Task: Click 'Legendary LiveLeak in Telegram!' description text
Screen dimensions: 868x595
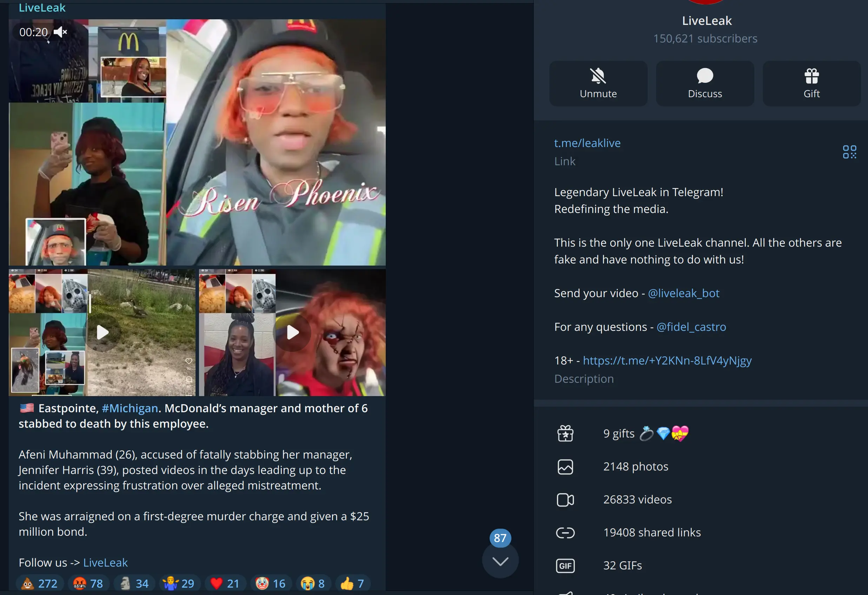Action: pyautogui.click(x=639, y=192)
